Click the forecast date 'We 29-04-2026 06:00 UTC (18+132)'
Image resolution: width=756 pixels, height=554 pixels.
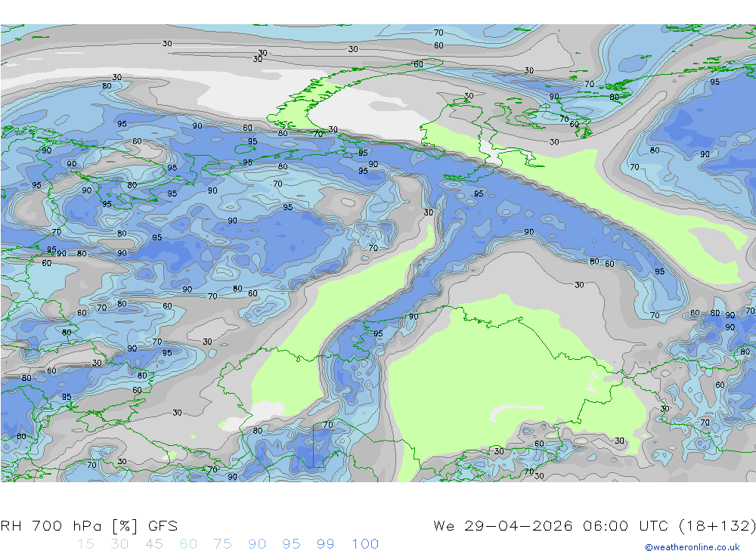[x=594, y=525]
